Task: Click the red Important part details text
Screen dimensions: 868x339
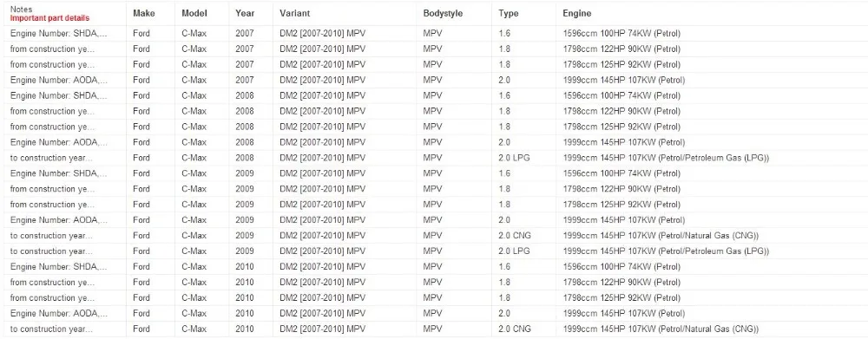Action: (49, 18)
